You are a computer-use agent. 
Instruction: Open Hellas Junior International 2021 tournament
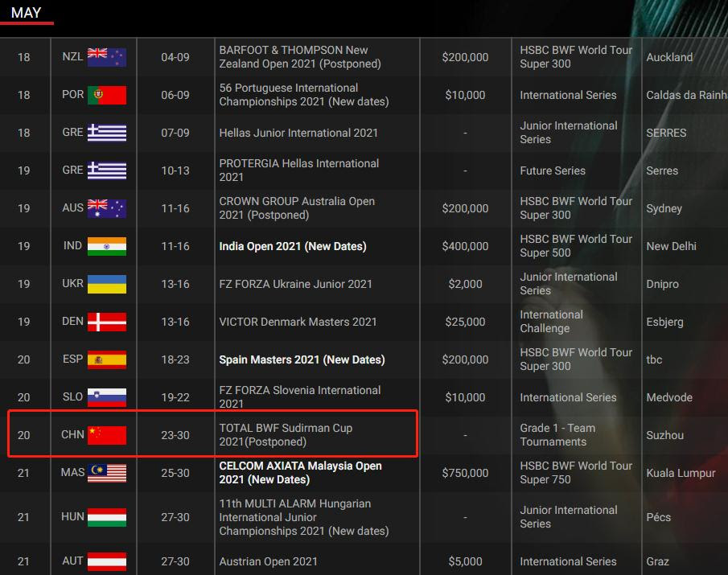click(298, 133)
